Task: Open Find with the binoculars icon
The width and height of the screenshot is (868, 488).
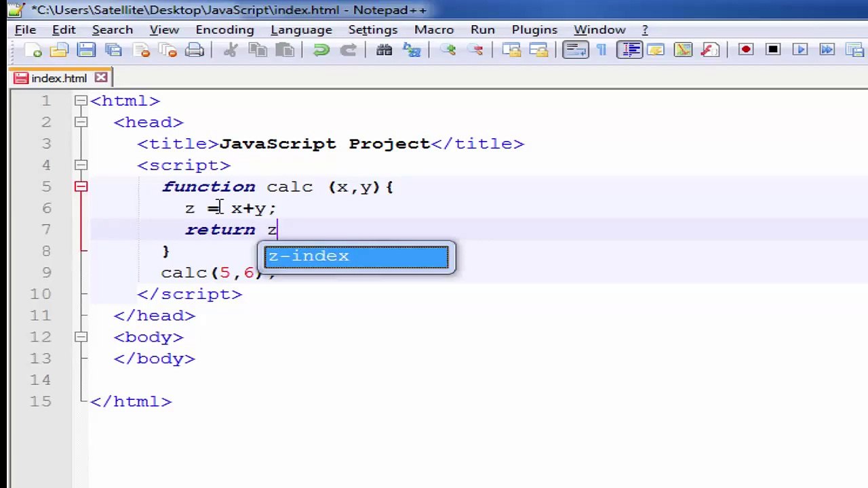Action: point(384,50)
